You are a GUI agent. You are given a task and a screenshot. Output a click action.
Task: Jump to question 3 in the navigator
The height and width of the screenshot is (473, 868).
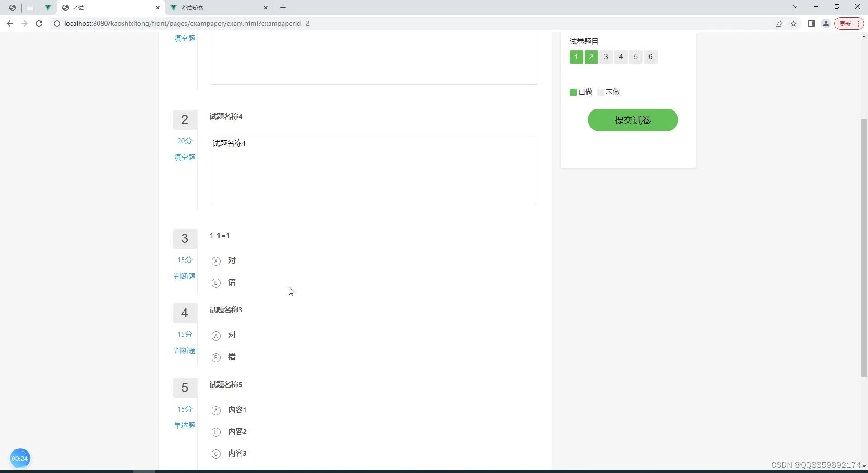[606, 57]
